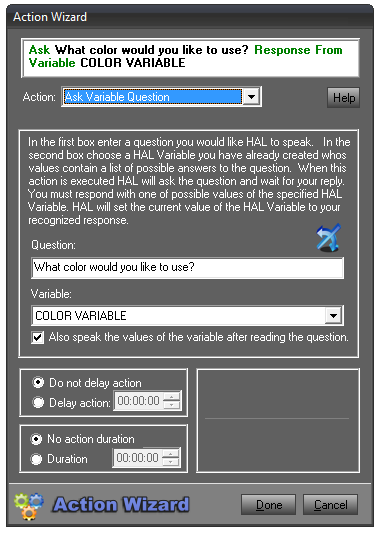Open the Action dropdown arrow
The image size is (378, 534).
pos(251,97)
